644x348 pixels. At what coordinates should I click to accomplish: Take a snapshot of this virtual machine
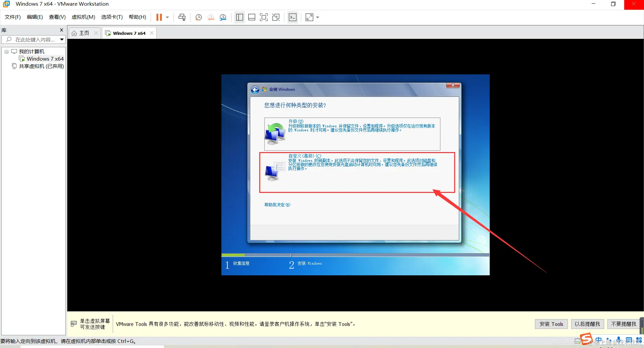(x=199, y=17)
